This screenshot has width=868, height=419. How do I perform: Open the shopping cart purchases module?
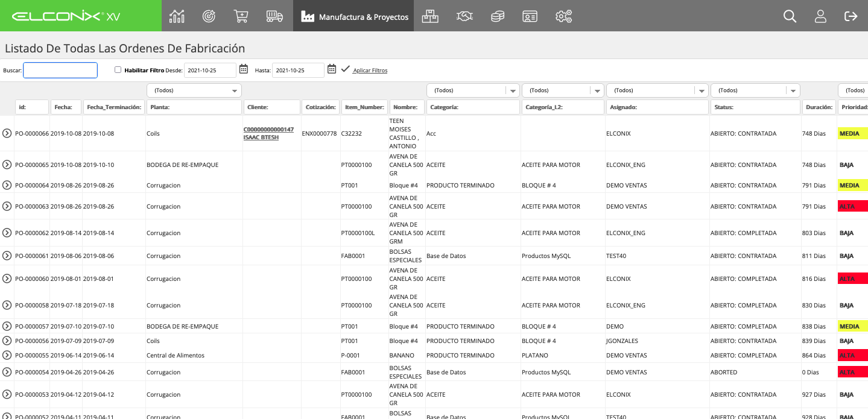[241, 16]
